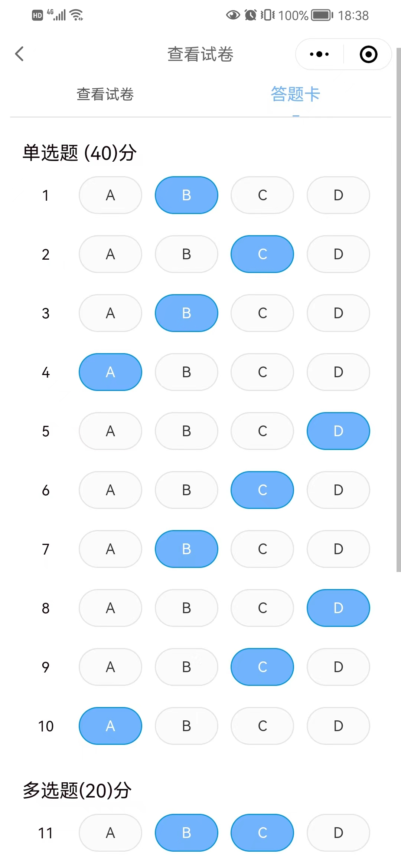Tap the battery icon in status bar
The height and width of the screenshot is (868, 401).
[x=322, y=15]
